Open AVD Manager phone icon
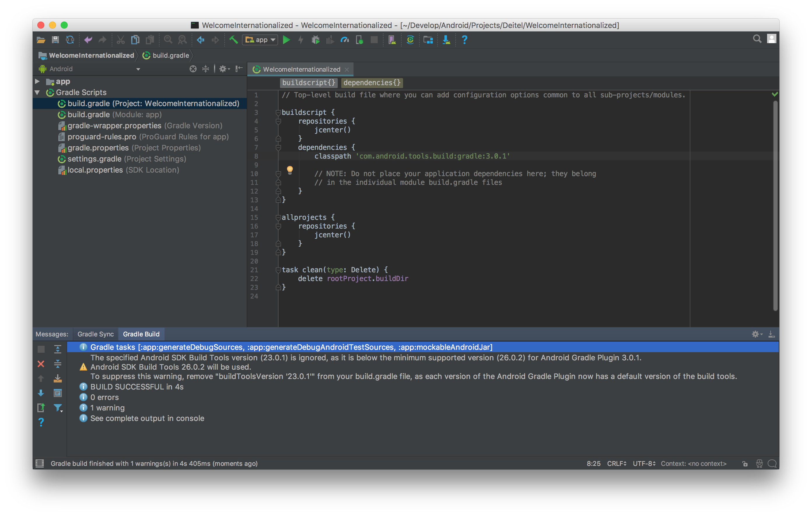Image resolution: width=812 pixels, height=516 pixels. click(x=392, y=40)
